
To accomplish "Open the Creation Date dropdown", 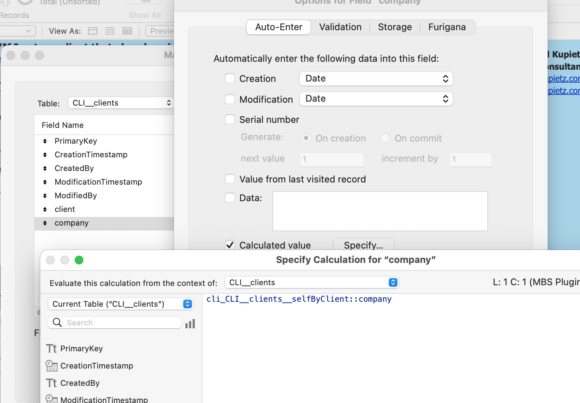I will click(x=376, y=78).
